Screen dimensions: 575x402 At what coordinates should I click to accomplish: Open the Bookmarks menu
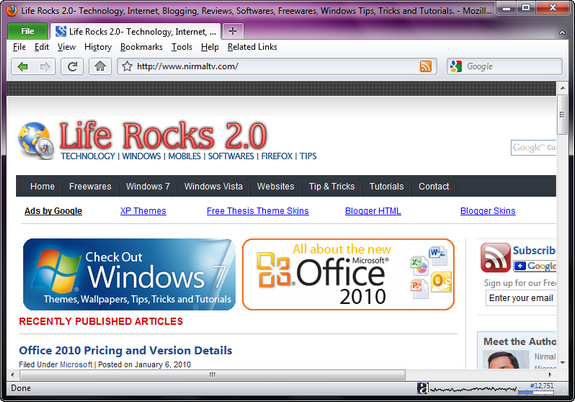pos(141,47)
